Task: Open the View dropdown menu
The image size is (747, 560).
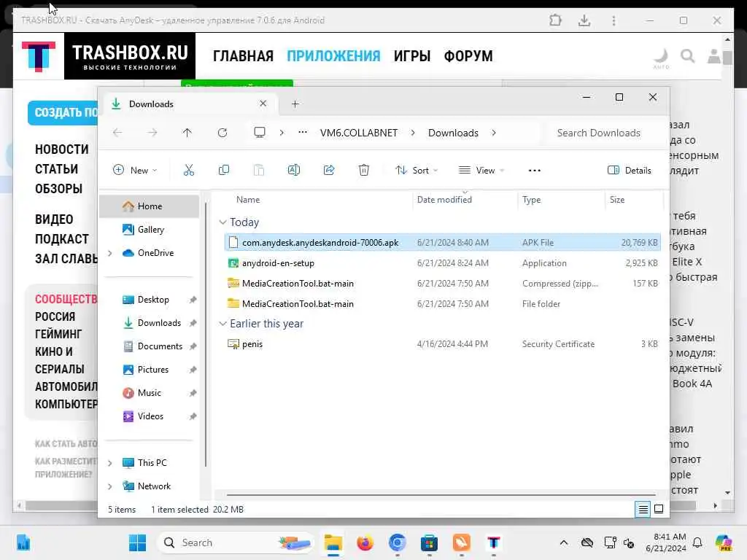Action: 481,170
